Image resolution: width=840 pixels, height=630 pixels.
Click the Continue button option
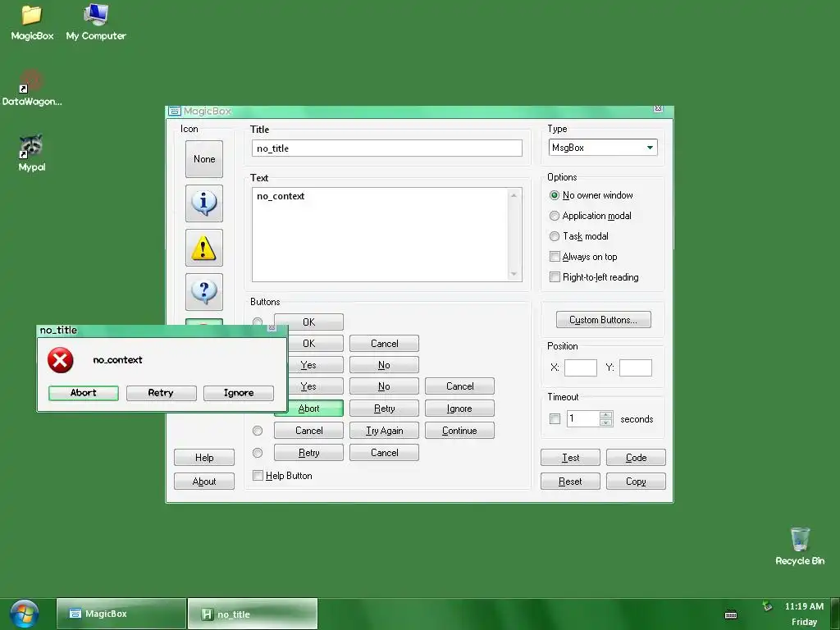[459, 431]
